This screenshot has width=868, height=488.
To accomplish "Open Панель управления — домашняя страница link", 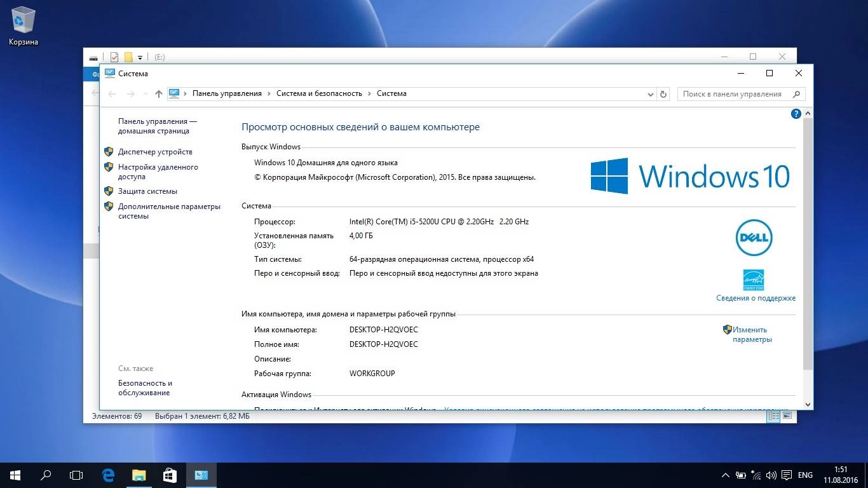I will 158,126.
